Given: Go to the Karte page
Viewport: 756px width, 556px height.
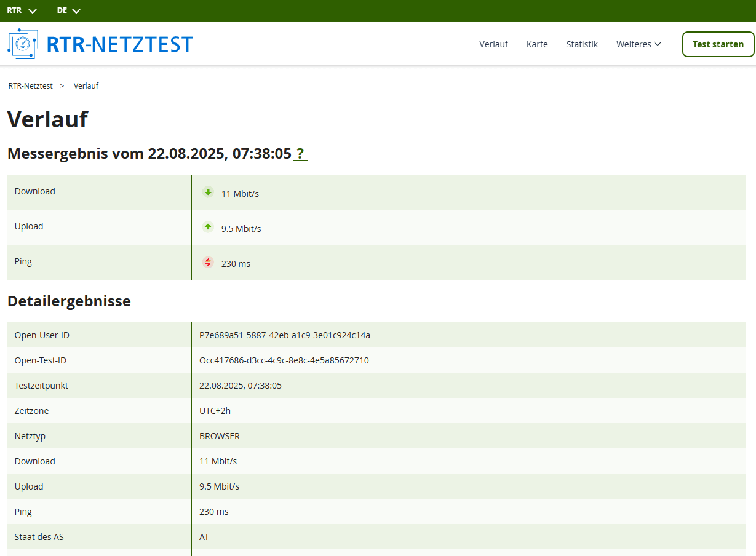Looking at the screenshot, I should coord(537,44).
